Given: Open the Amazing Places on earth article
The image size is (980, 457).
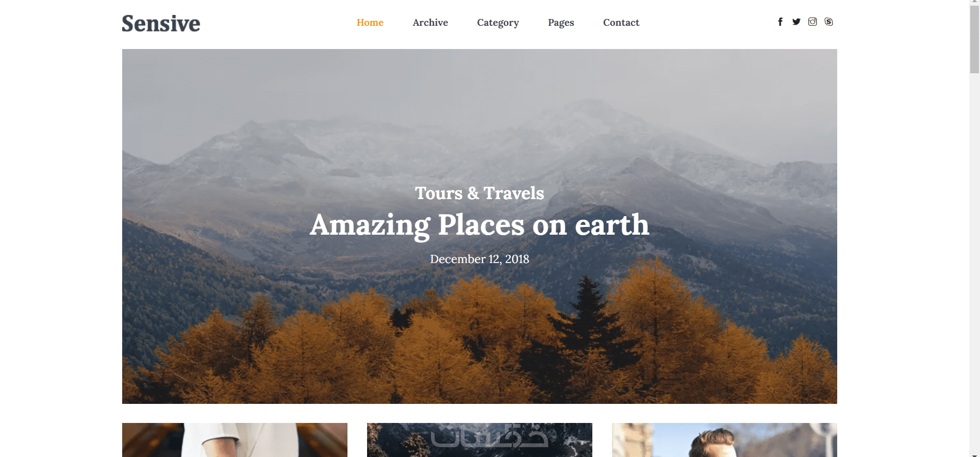Looking at the screenshot, I should pos(479,225).
